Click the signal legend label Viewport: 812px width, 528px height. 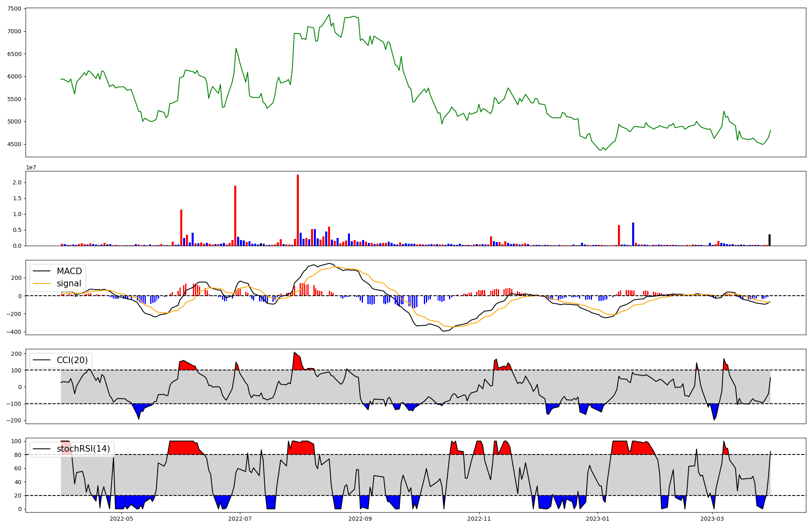pos(69,283)
